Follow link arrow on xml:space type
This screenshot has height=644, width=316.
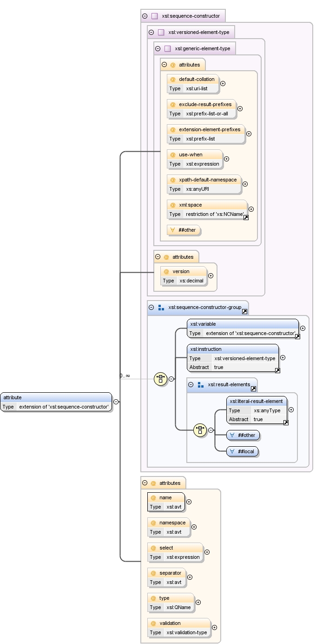point(246,217)
